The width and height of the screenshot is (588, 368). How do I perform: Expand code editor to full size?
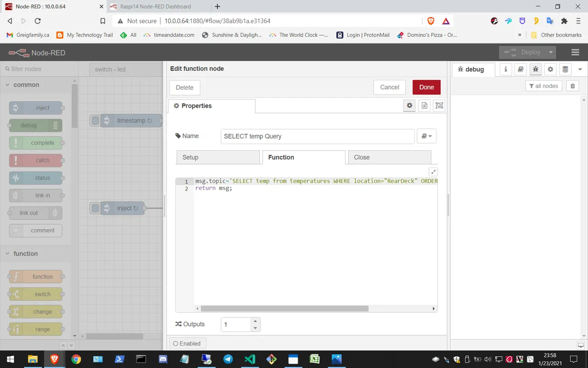(x=433, y=172)
